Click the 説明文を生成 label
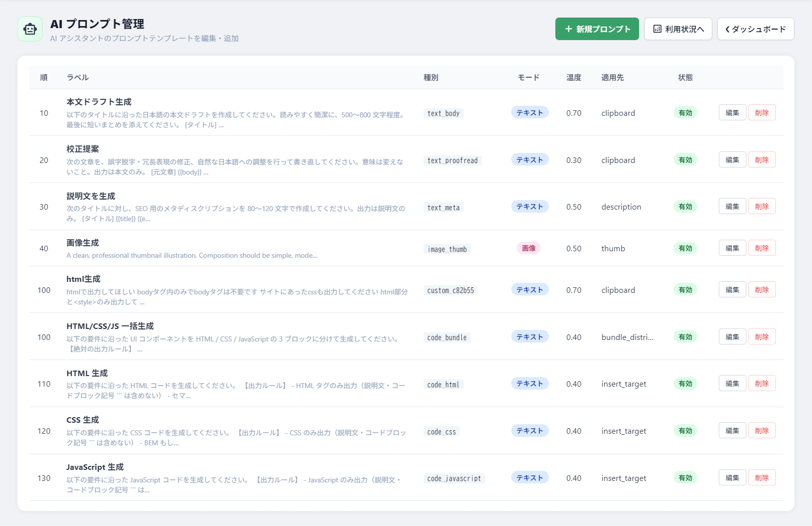812x526 pixels. 91,196
